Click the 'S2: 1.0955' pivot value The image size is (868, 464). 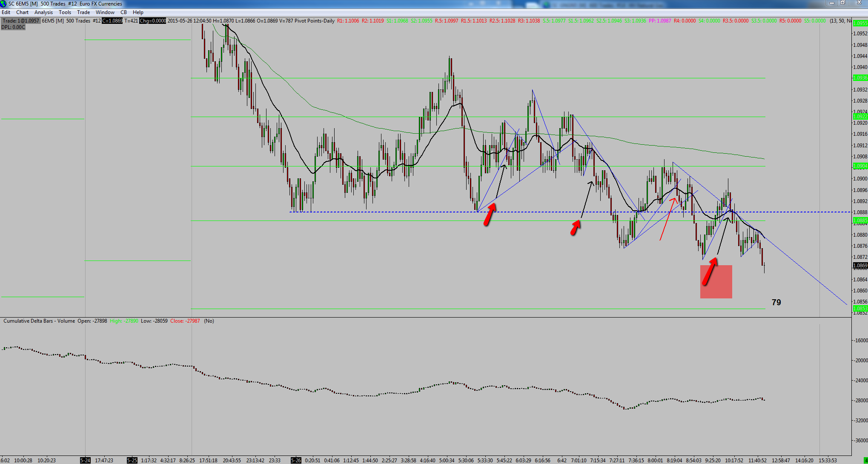pyautogui.click(x=421, y=21)
